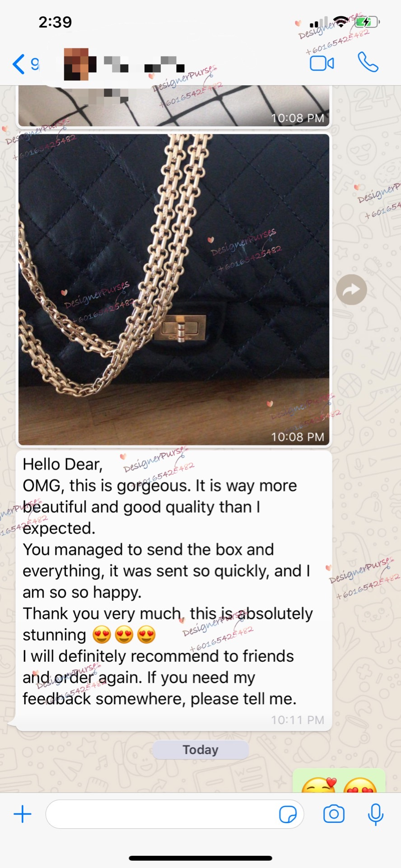Open the contact profile picture
401x868 pixels.
click(80, 64)
